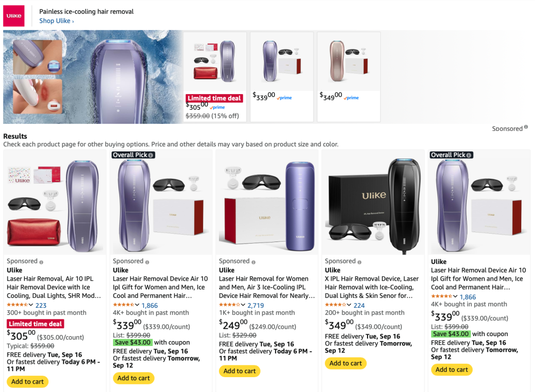
Task: Add the $249 Air 3 device to cart
Action: click(239, 371)
